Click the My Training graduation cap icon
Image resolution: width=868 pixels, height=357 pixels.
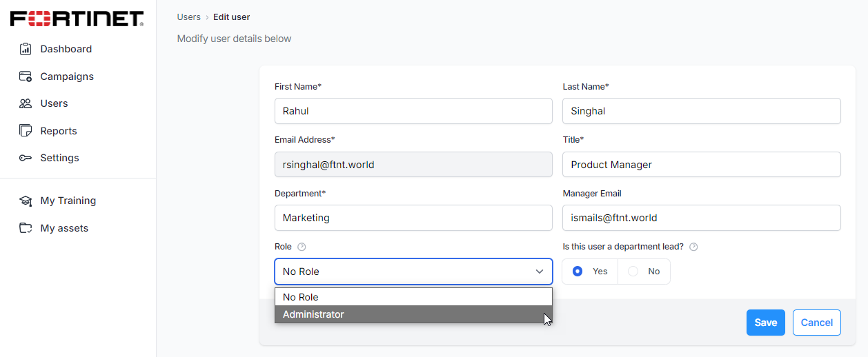26,201
